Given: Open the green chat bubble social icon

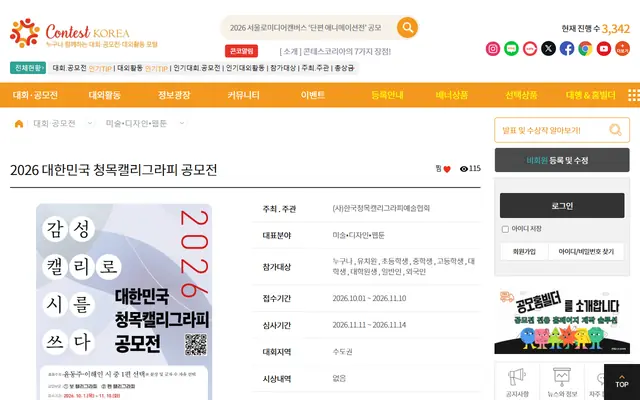Looking at the screenshot, I should [511, 49].
